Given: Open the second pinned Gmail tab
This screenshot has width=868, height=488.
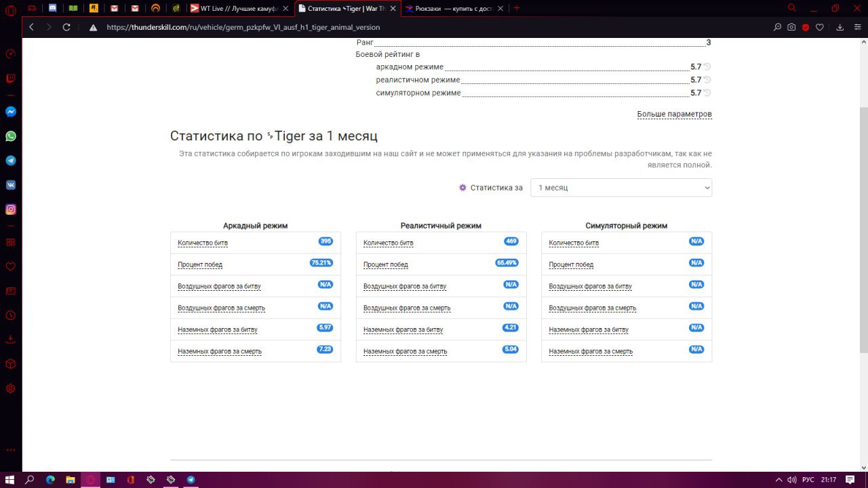Looking at the screenshot, I should (x=134, y=8).
